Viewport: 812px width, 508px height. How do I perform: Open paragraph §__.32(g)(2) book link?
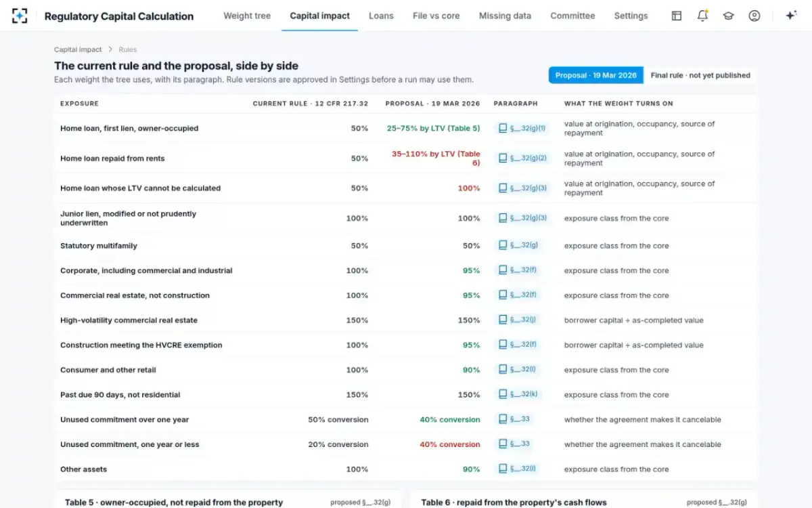pyautogui.click(x=522, y=158)
